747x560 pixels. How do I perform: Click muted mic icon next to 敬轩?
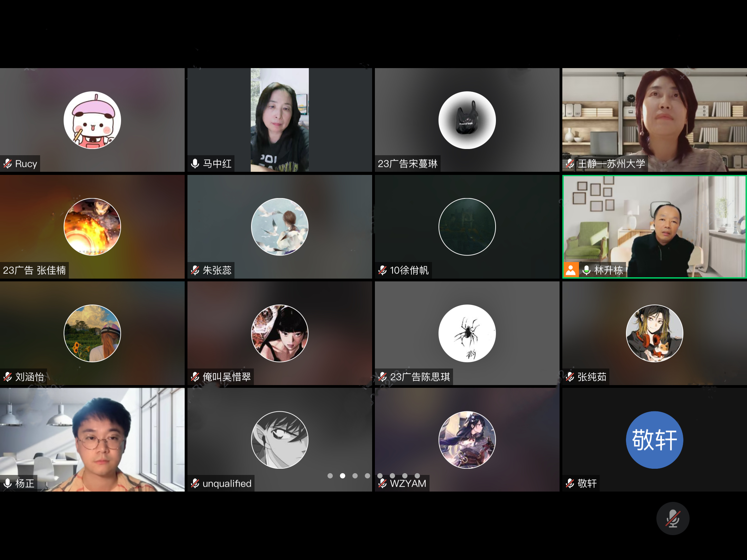570,483
